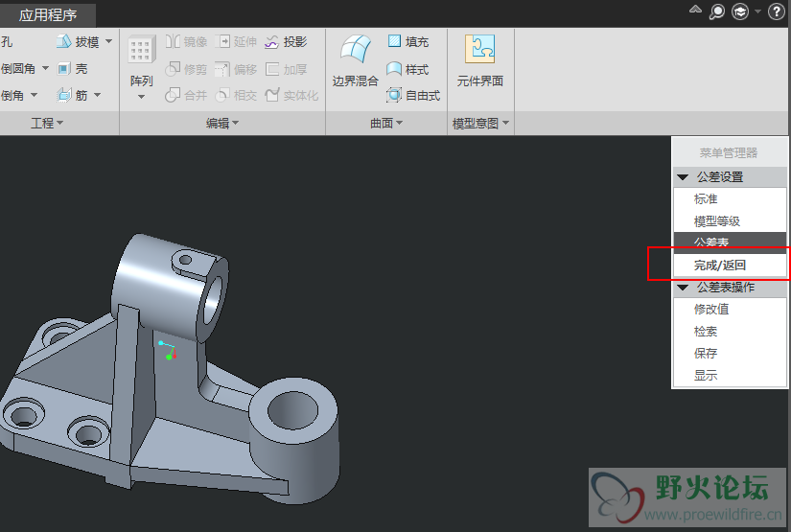Click the 阵列 pattern icon
791x532 pixels.
[x=141, y=50]
